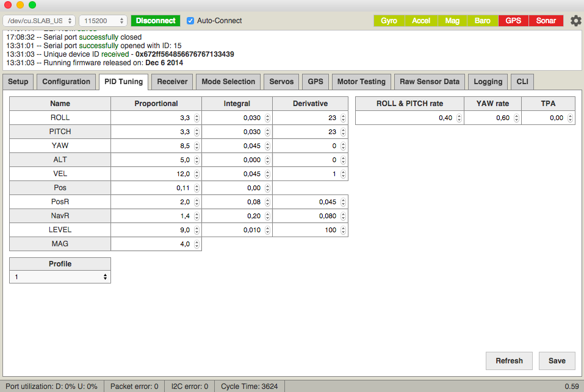584x392 pixels.
Task: Switch to the Motor Testing tab
Action: pos(361,82)
